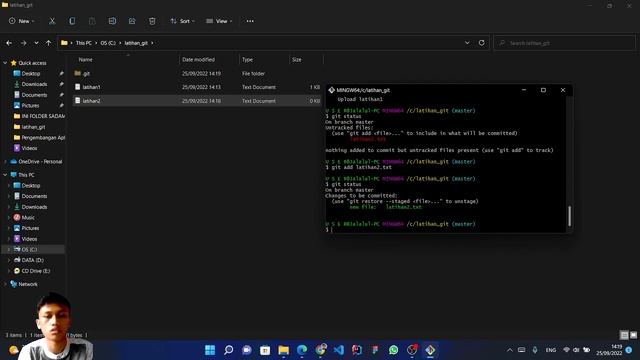The width and height of the screenshot is (640, 360).
Task: Open Chrome from taskbar
Action: [x=320, y=350]
